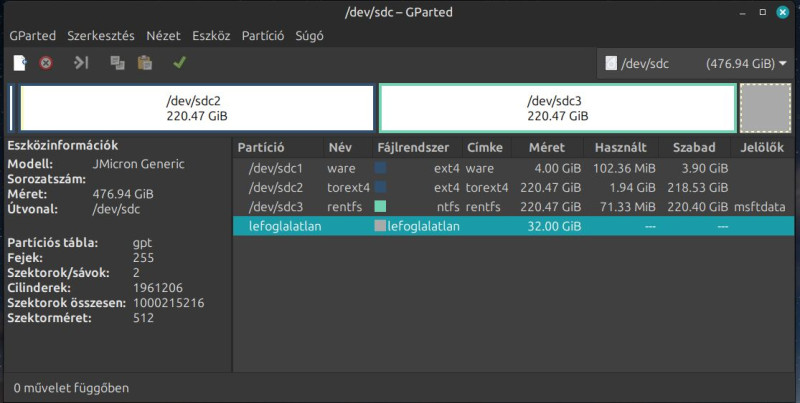Click the Paste clipboard toolbar icon
Screen dimensions: 800x403
pyautogui.click(x=145, y=63)
